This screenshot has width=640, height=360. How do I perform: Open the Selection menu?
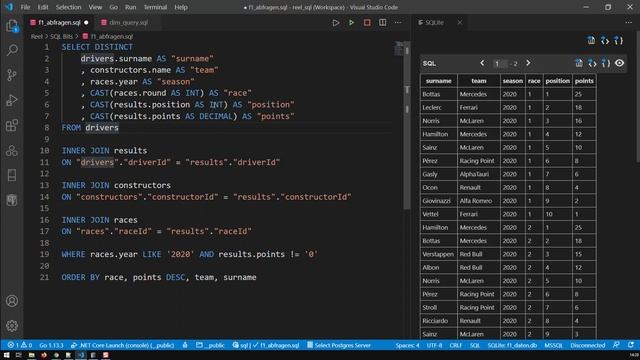coord(68,7)
